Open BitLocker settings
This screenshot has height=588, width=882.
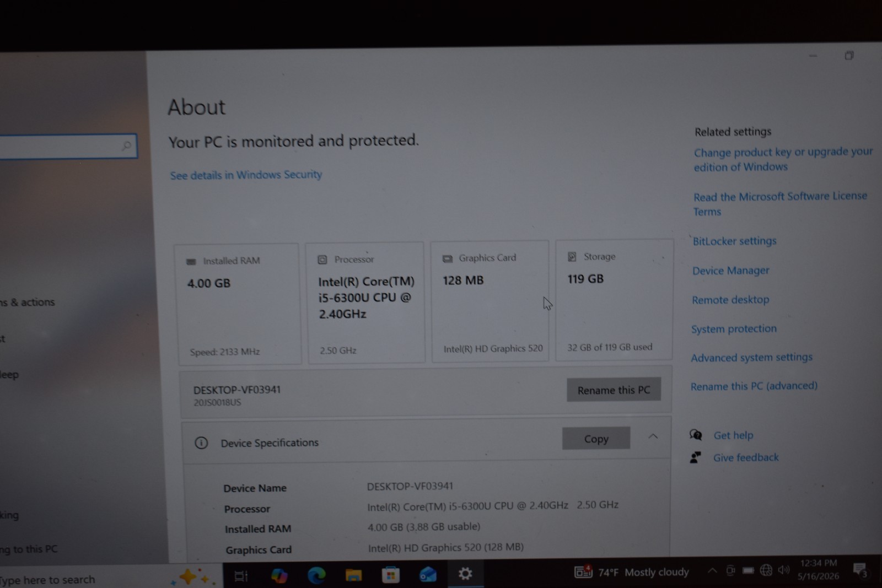point(734,241)
